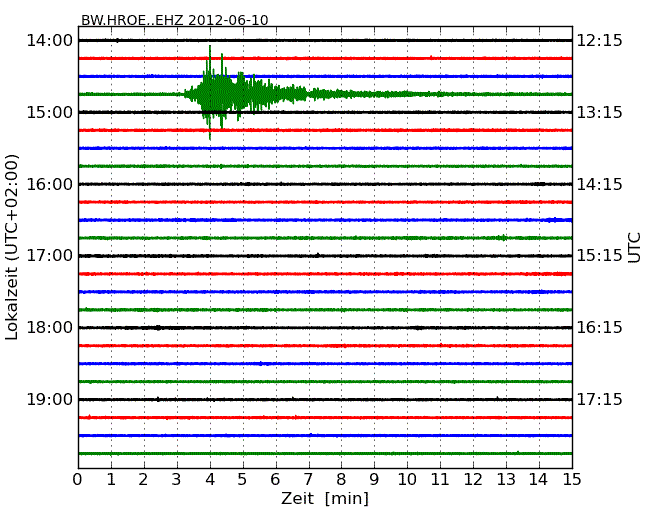Viewport: 650px width, 520px height.
Task: Click the 12 minute tick label
Action: point(473,480)
